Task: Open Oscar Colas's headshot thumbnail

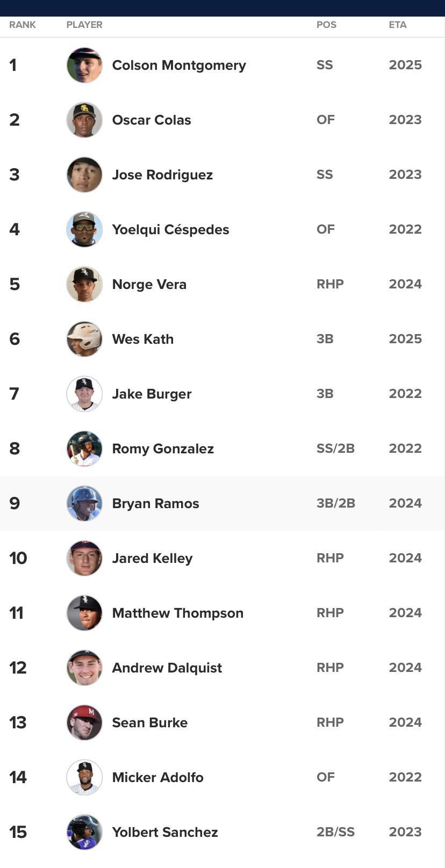Action: pyautogui.click(x=84, y=120)
